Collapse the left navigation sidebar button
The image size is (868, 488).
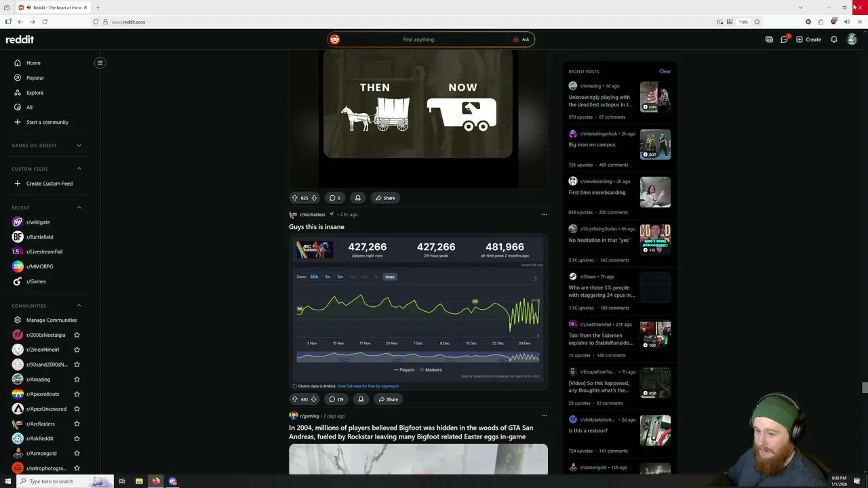coord(100,63)
